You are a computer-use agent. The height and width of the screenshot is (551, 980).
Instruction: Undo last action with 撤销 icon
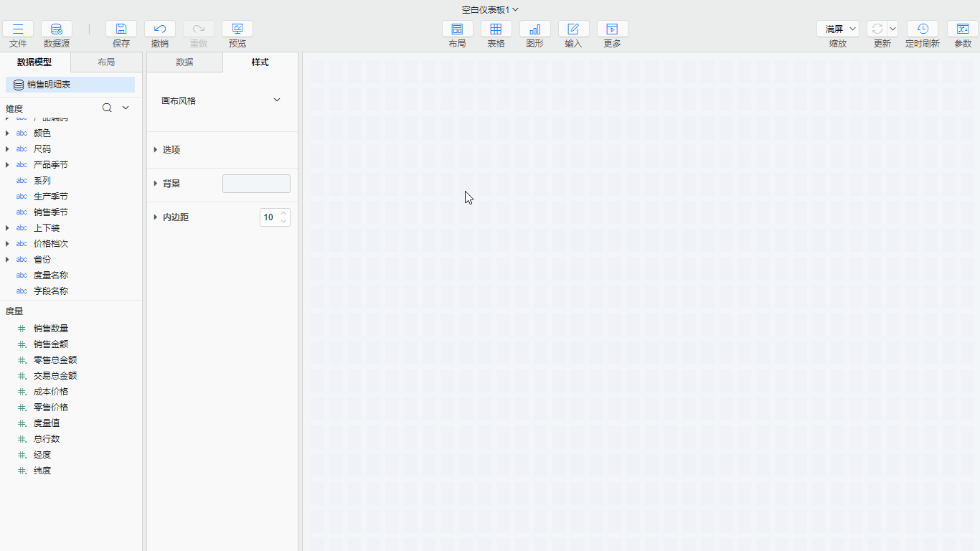tap(160, 29)
